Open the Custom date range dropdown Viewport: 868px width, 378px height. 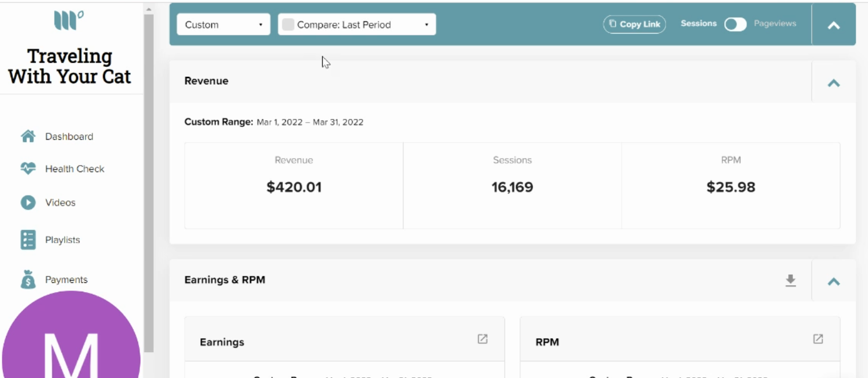click(224, 25)
